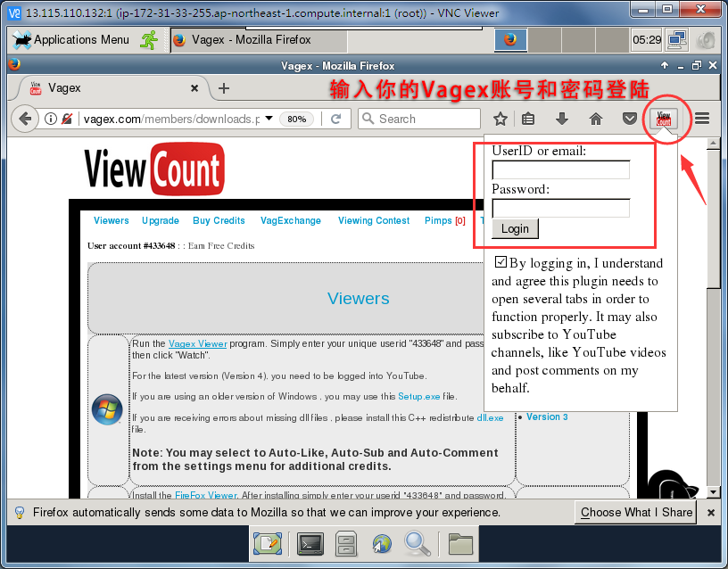Roll up the Firefox window with the up arrow

tap(665, 65)
